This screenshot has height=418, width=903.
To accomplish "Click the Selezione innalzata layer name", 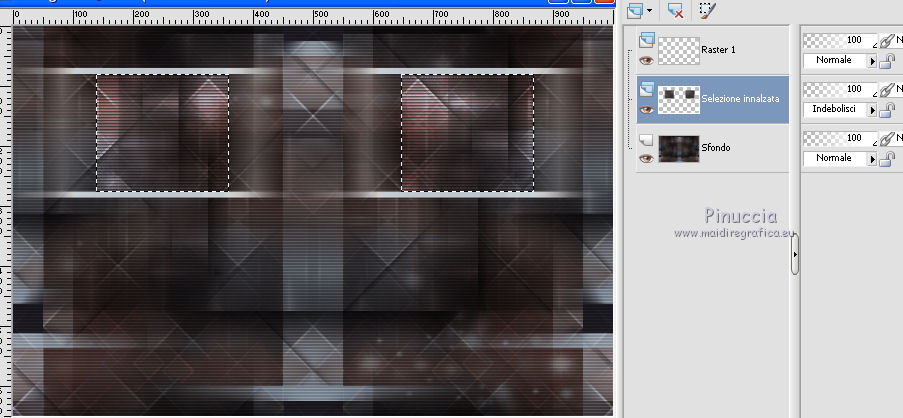I will coord(740,98).
